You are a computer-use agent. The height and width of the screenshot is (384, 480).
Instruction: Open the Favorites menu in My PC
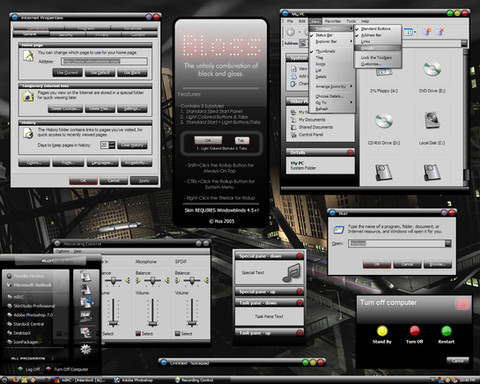(333, 21)
